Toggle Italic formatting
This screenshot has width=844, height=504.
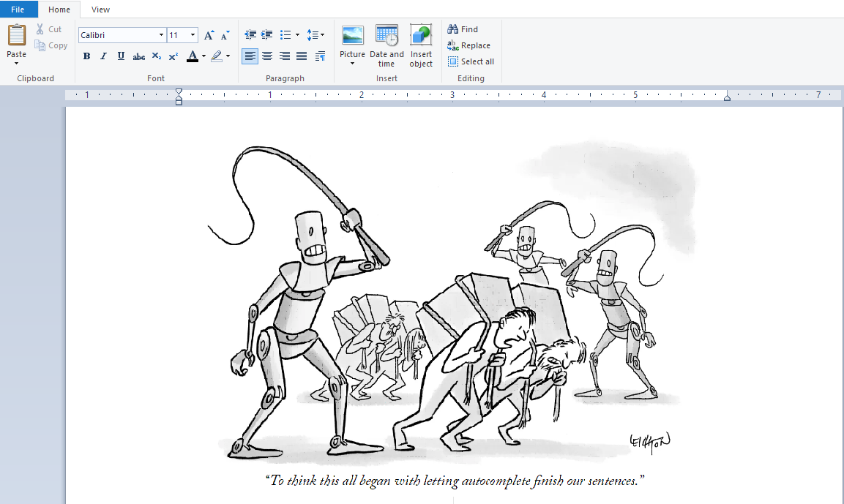(x=103, y=56)
